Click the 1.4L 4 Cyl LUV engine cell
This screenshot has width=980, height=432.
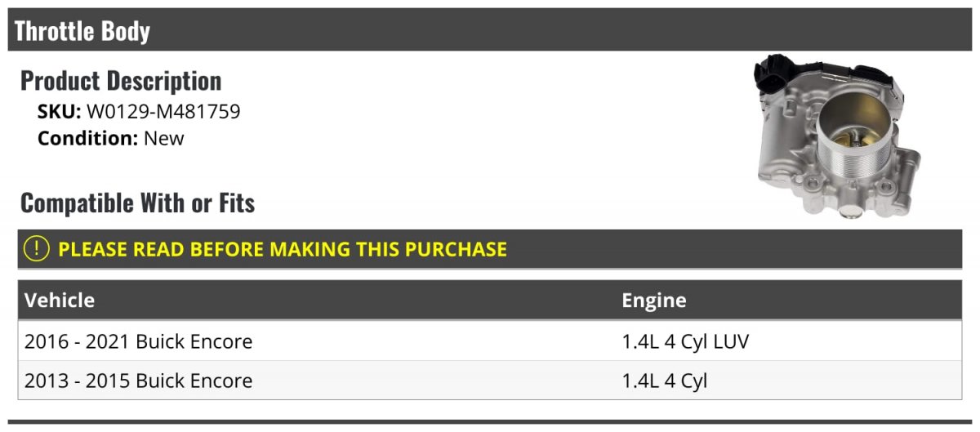685,341
